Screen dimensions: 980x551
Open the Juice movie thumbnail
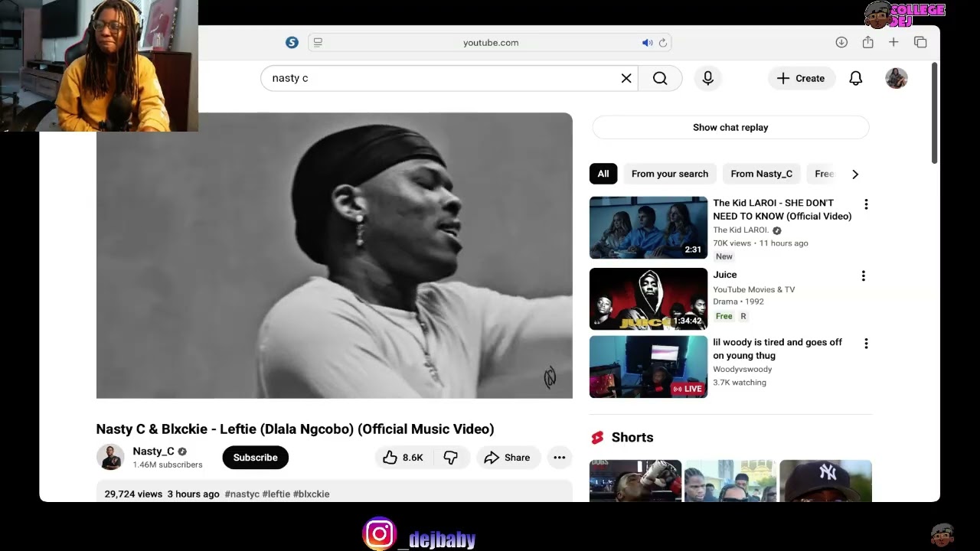pyautogui.click(x=648, y=299)
